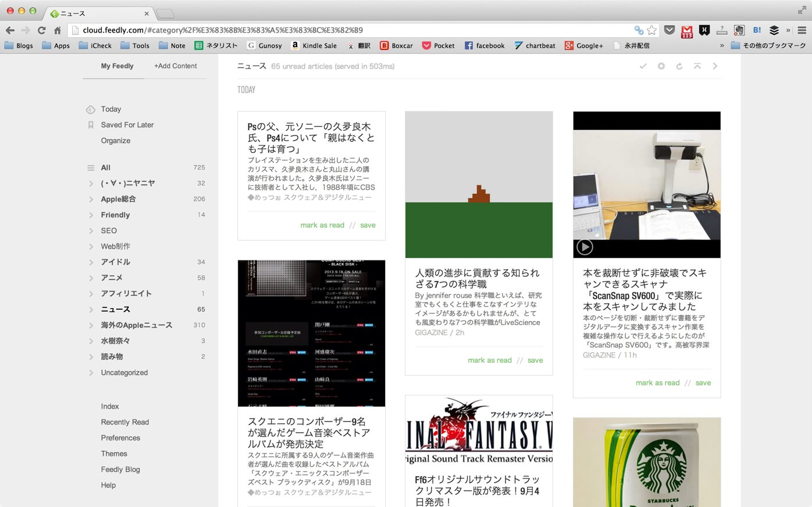Click the browser back arrow
The height and width of the screenshot is (507, 812).
coord(10,30)
